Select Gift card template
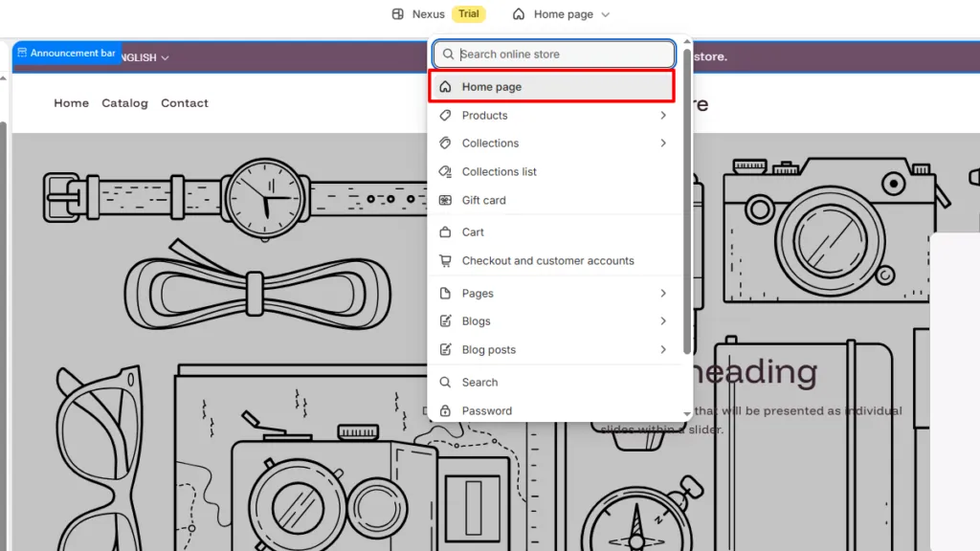This screenshot has height=551, width=980. tap(551, 201)
